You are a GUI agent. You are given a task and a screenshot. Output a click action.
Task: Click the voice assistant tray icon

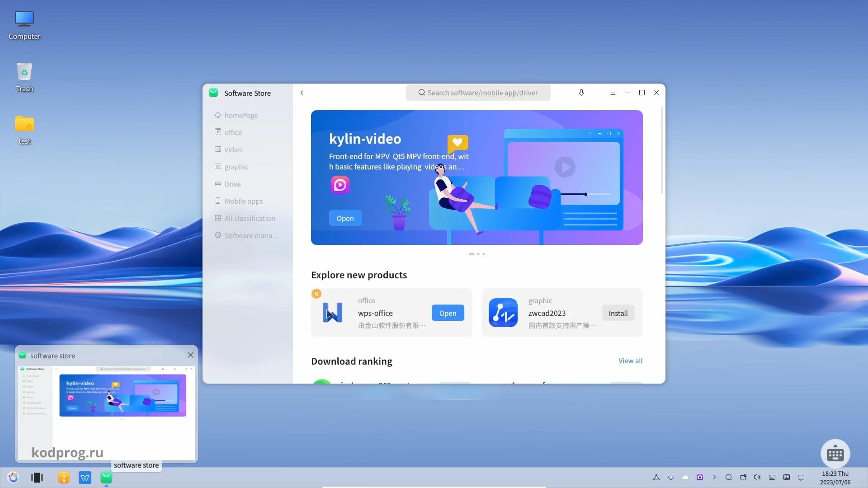pos(671,477)
